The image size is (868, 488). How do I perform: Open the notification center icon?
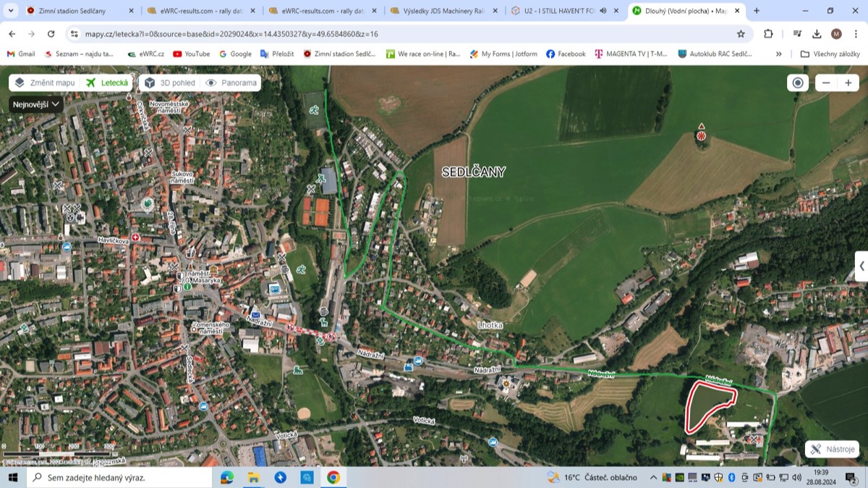[x=851, y=477]
